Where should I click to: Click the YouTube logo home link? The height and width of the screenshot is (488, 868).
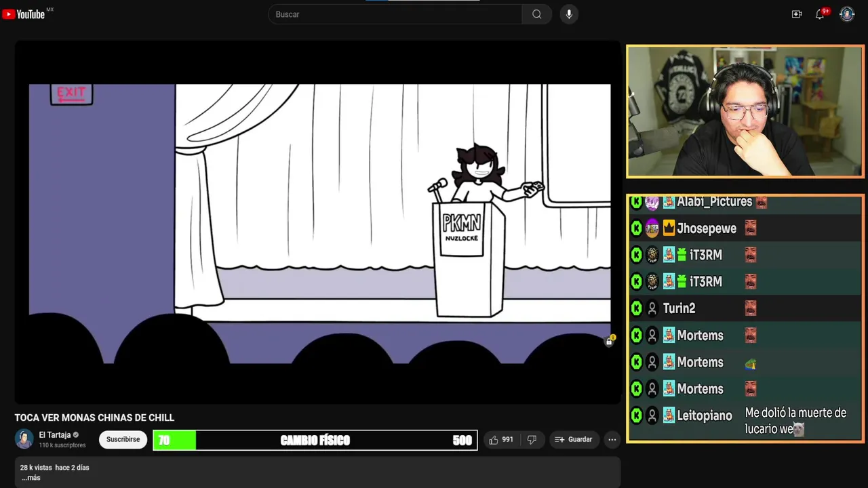tap(24, 14)
